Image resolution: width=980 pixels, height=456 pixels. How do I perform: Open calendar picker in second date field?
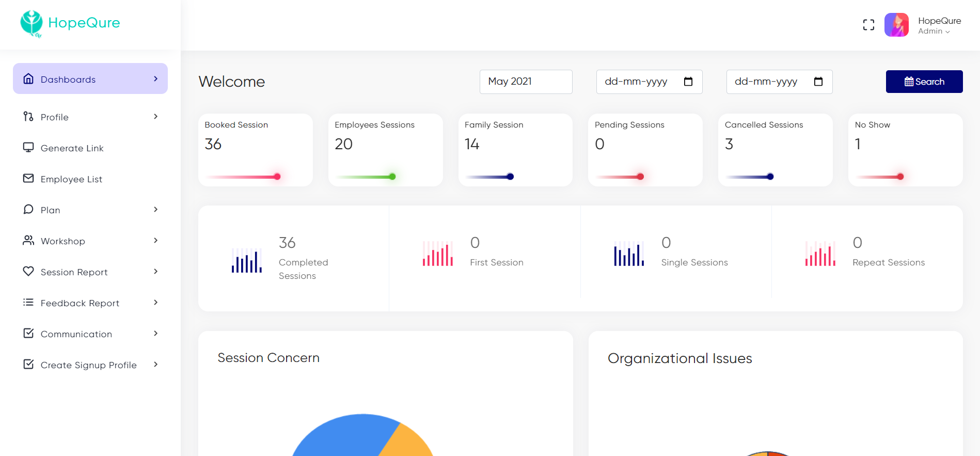click(x=818, y=82)
